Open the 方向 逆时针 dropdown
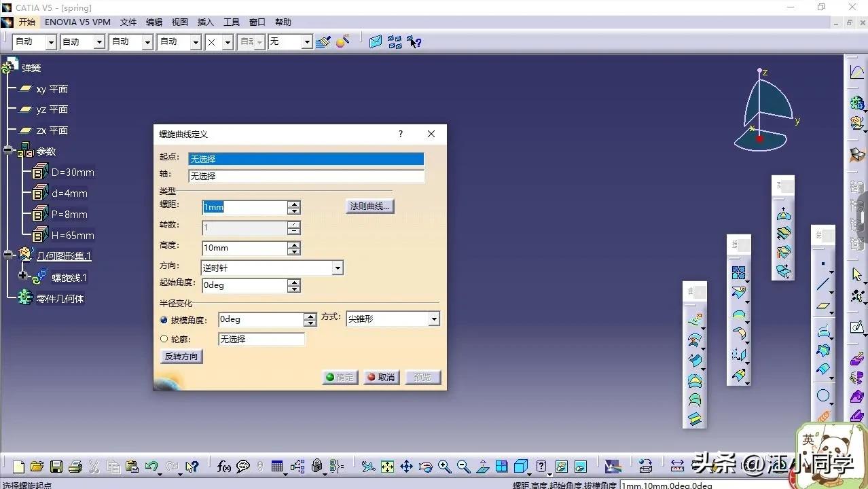This screenshot has width=868, height=489. [338, 268]
